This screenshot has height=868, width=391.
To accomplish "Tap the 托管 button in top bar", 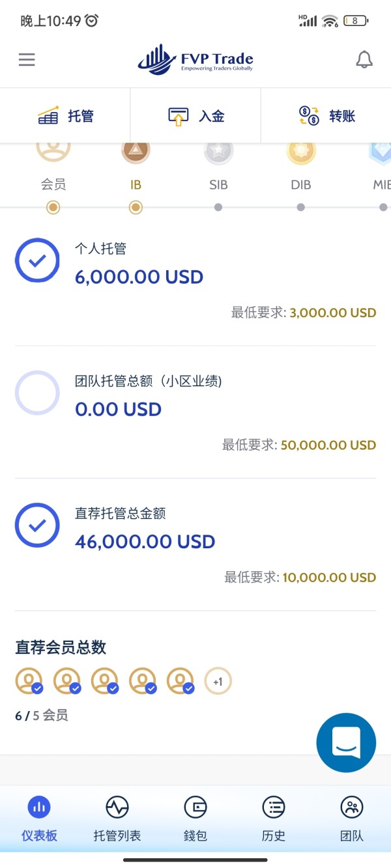I will click(x=65, y=116).
